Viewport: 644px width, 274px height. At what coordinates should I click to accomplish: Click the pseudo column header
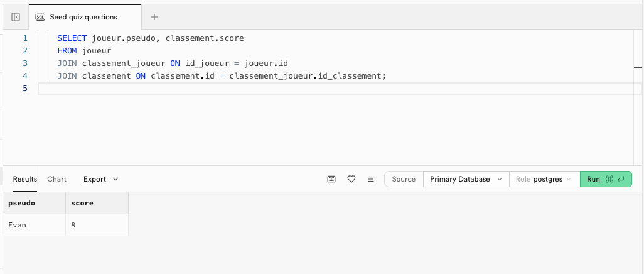(21, 204)
